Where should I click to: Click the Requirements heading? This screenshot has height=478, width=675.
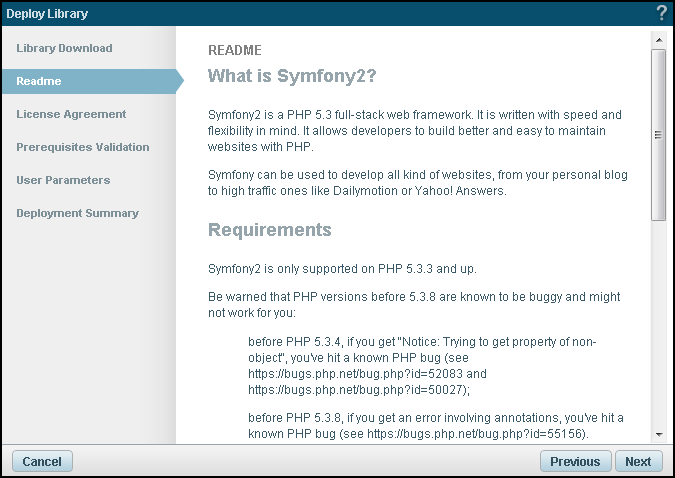(x=269, y=230)
